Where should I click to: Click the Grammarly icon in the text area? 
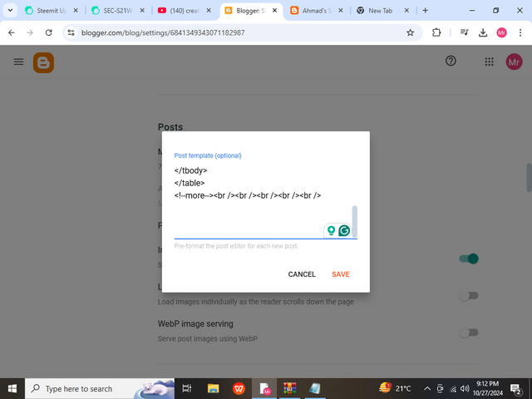pyautogui.click(x=344, y=231)
